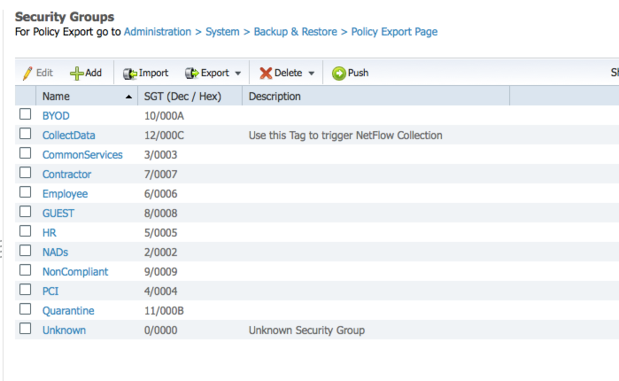619x381 pixels.
Task: Select the 9/0009 SGT value
Action: click(161, 272)
